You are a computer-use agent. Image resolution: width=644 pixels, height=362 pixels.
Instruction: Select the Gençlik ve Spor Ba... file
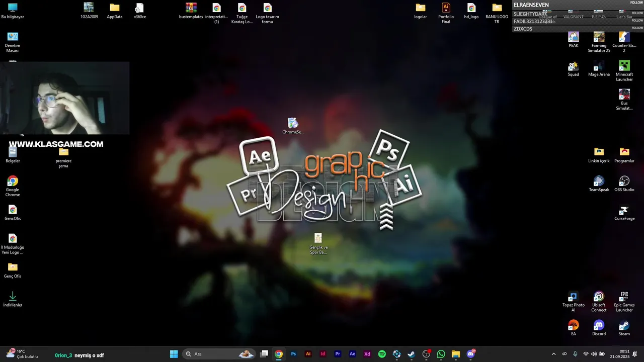point(318,243)
